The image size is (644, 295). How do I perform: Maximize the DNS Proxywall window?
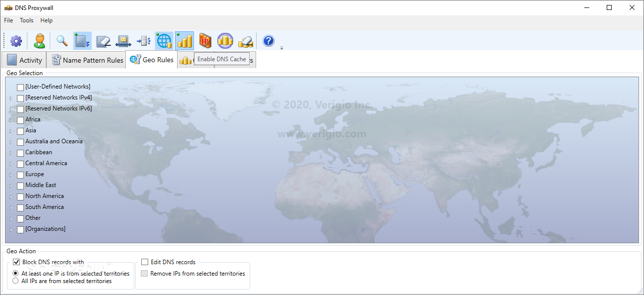[x=609, y=7]
